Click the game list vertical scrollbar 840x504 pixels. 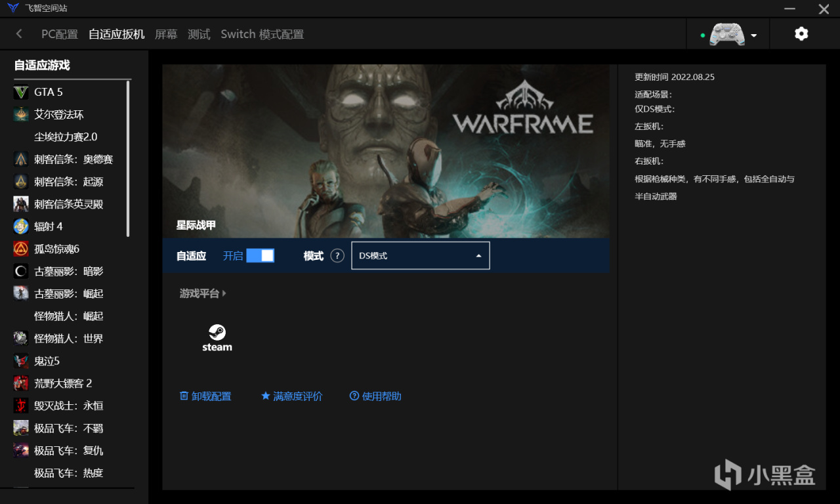tap(128, 158)
